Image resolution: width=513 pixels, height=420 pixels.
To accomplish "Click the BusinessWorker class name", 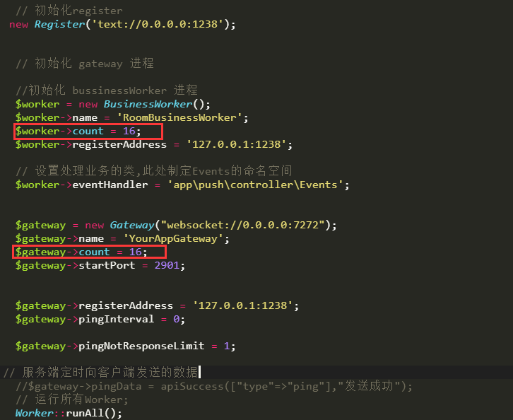I will 148,104.
